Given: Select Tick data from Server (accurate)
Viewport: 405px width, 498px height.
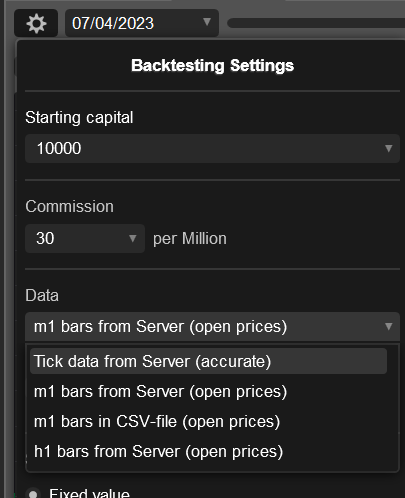Looking at the screenshot, I should click(x=208, y=361).
